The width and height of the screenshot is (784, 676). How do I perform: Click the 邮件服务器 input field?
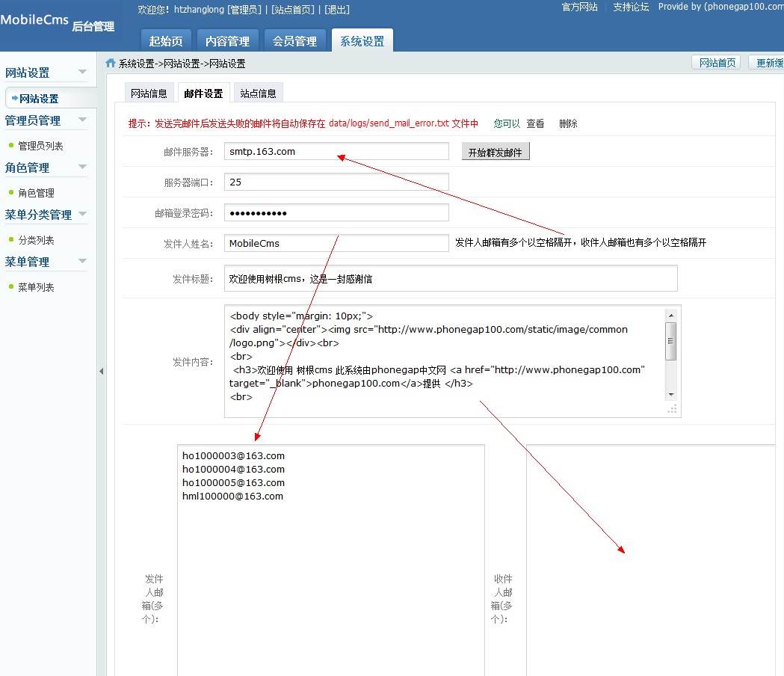pos(336,152)
